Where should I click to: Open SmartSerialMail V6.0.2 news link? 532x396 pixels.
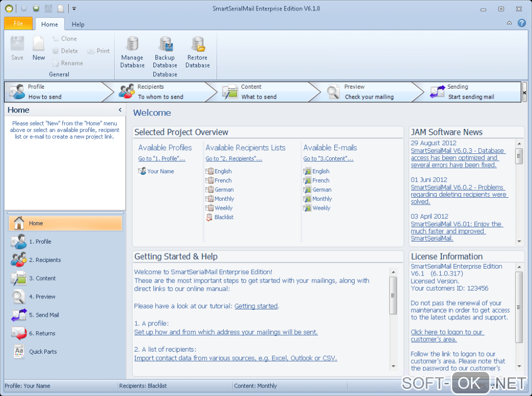(x=459, y=195)
